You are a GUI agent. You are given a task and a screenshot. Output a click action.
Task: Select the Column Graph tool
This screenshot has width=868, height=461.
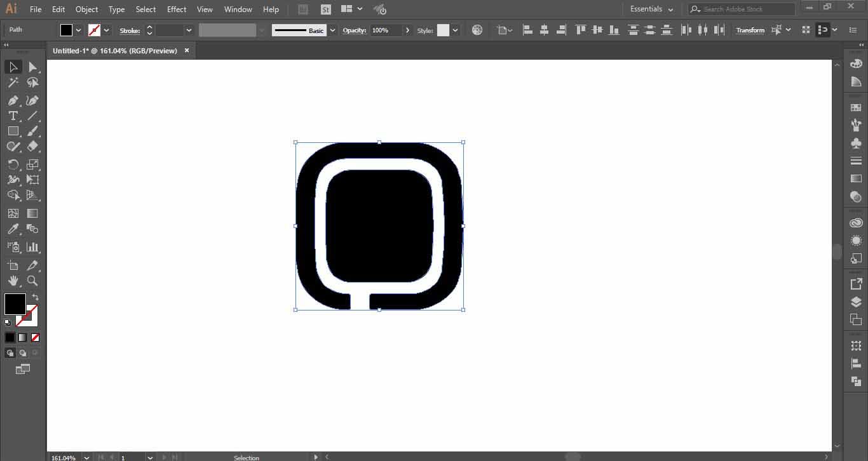(32, 247)
